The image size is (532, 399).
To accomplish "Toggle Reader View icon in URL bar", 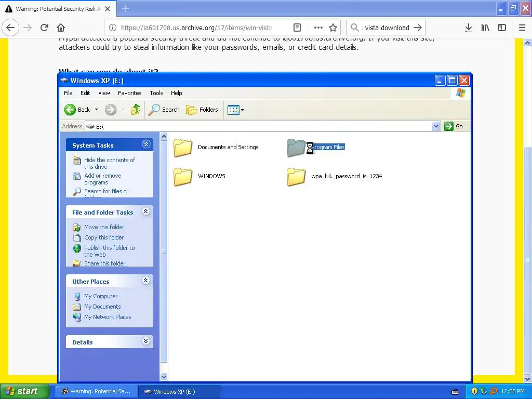I will click(x=297, y=28).
